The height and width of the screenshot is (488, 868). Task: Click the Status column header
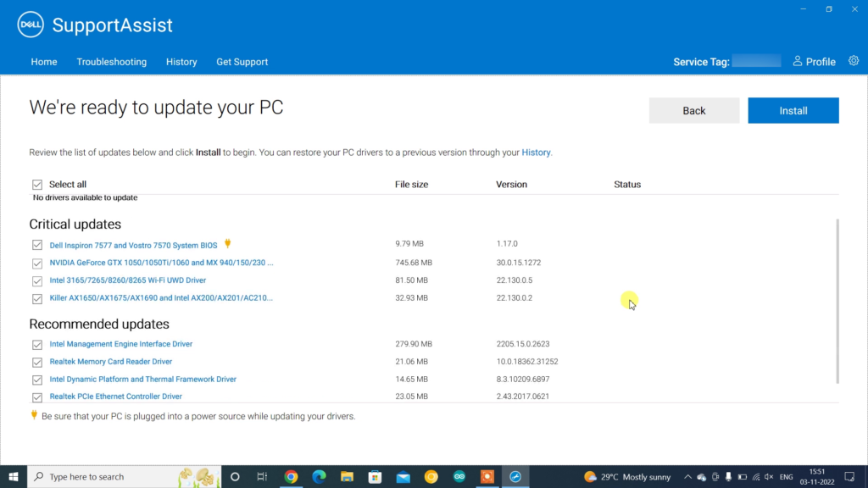(x=627, y=184)
